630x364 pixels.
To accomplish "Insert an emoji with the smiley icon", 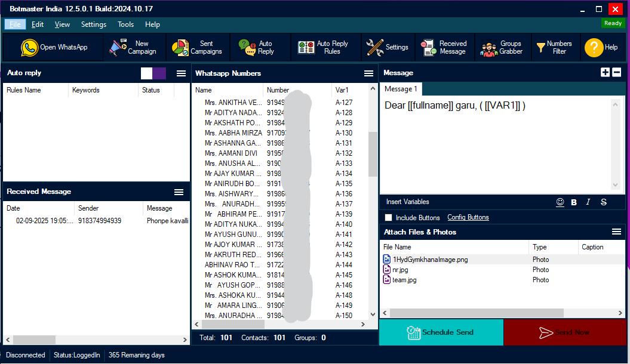I will tap(560, 202).
